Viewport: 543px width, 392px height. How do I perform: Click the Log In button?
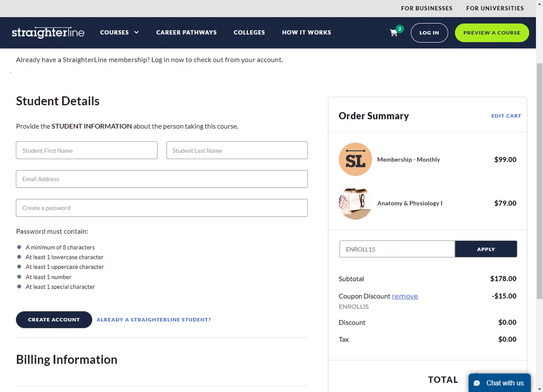point(429,33)
